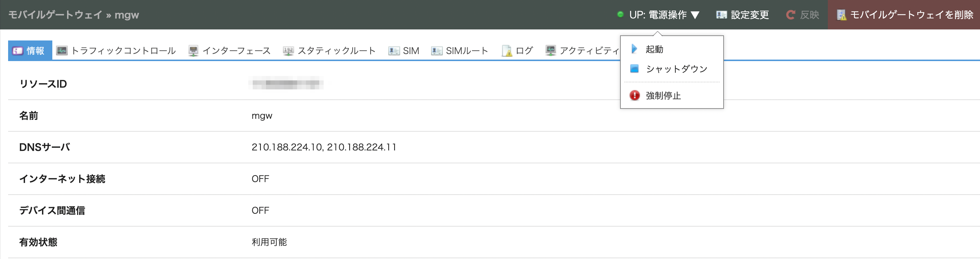Click the ログ document warning icon
This screenshot has width=980, height=259.
coord(507,50)
